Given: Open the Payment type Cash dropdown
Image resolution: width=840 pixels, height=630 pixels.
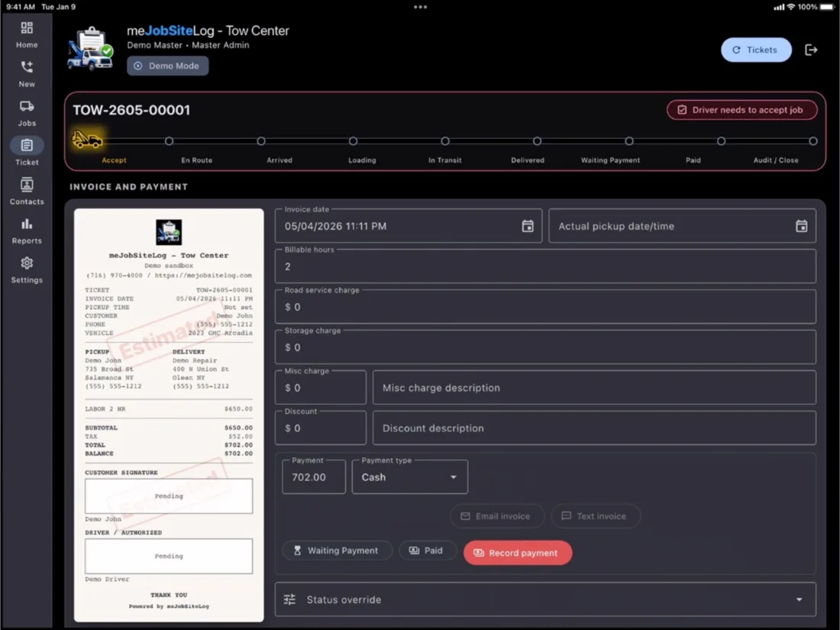Looking at the screenshot, I should [x=410, y=477].
